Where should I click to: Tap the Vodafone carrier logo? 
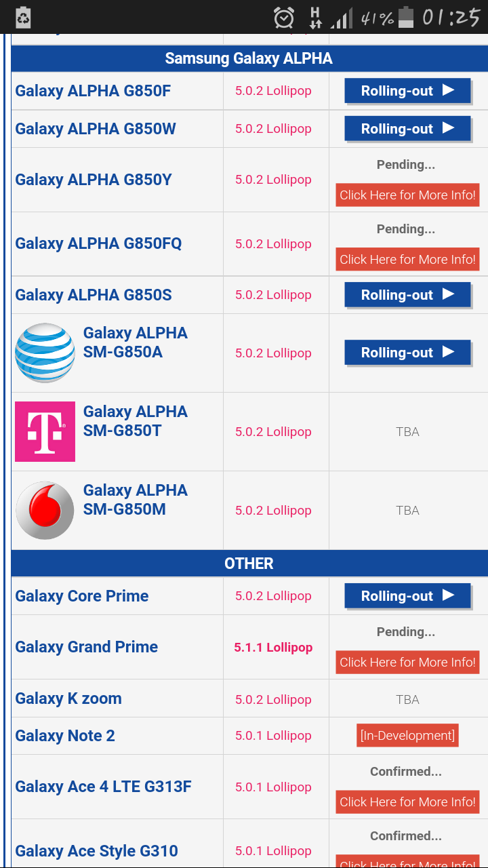pos(45,510)
